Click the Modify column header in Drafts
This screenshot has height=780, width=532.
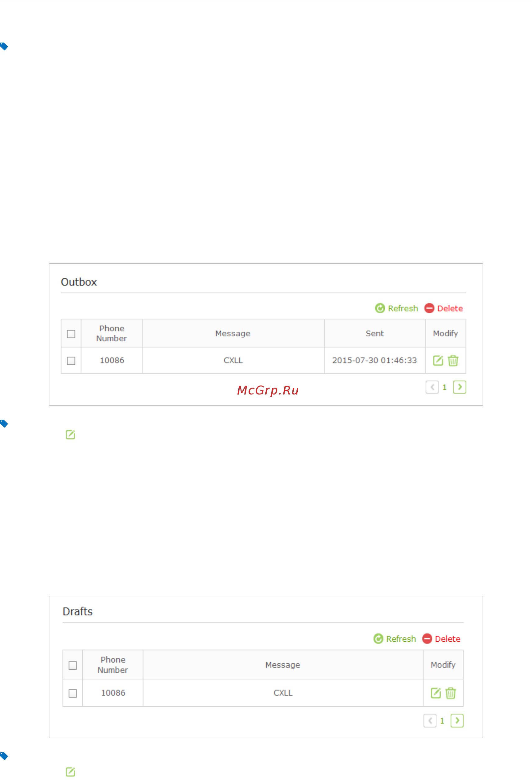coord(443,665)
